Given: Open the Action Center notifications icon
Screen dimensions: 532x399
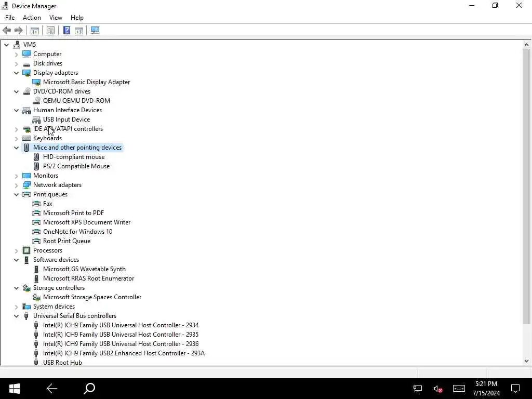Looking at the screenshot, I should tap(515, 389).
